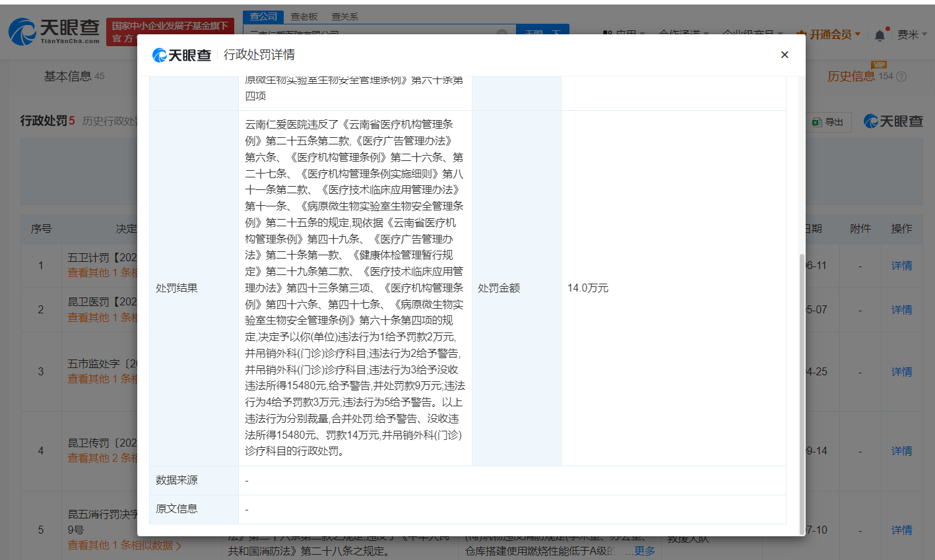Click the 原文信息 row label
This screenshot has height=560, width=935.
coord(177,509)
